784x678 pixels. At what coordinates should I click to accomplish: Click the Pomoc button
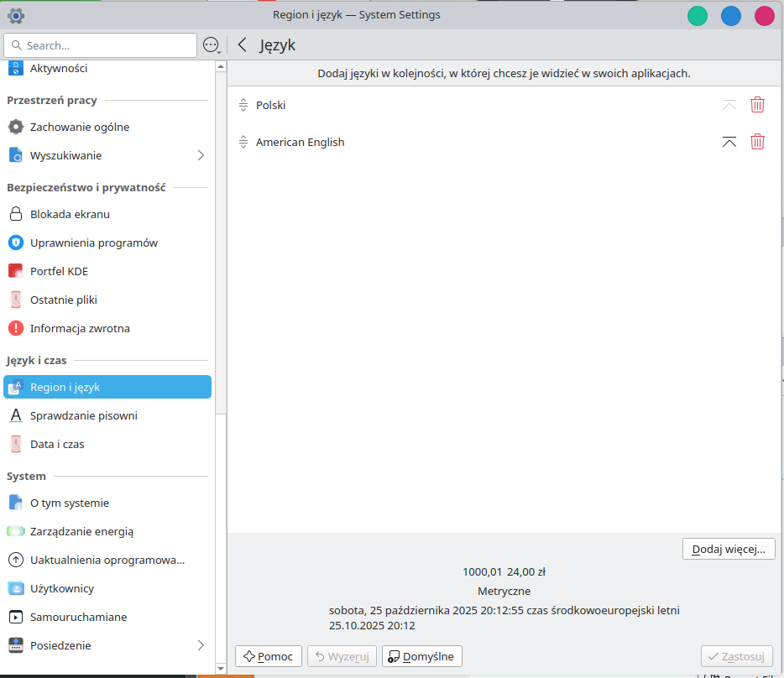(269, 656)
